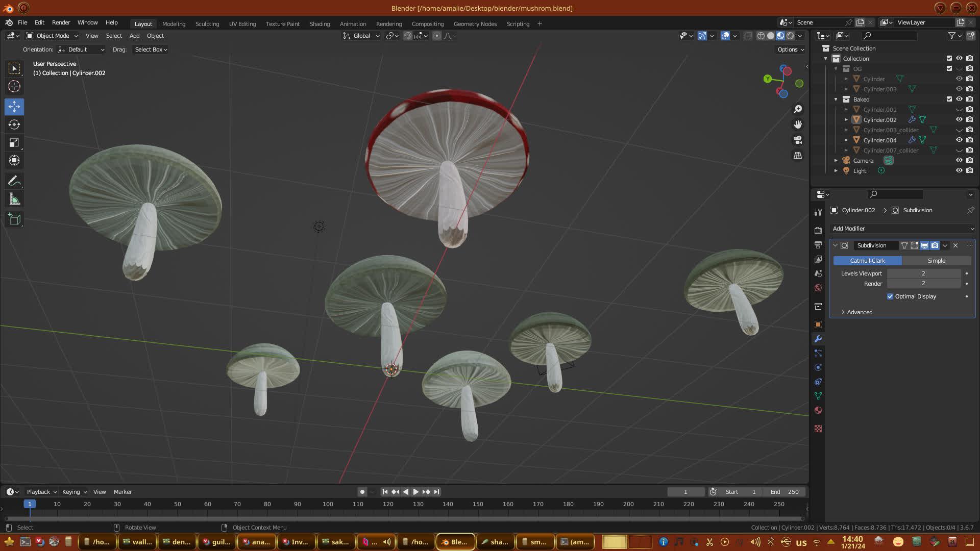Click the 3D Cursor tool

coord(14,86)
